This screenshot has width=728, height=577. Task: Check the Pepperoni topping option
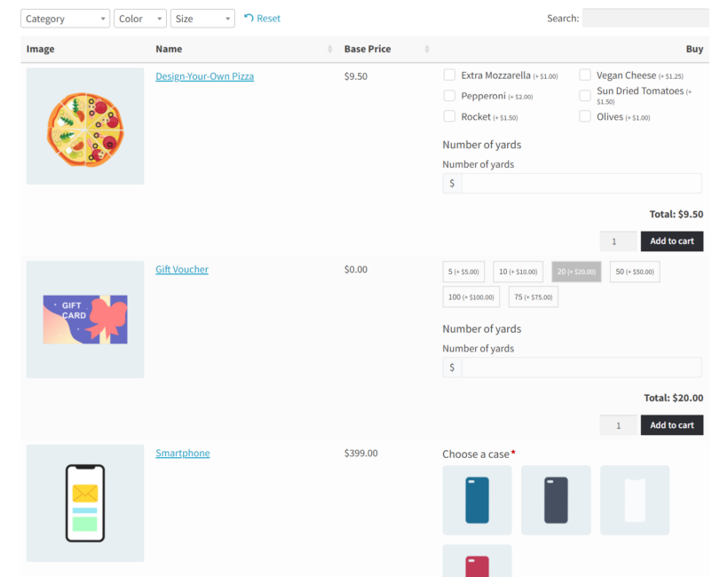[x=449, y=95]
